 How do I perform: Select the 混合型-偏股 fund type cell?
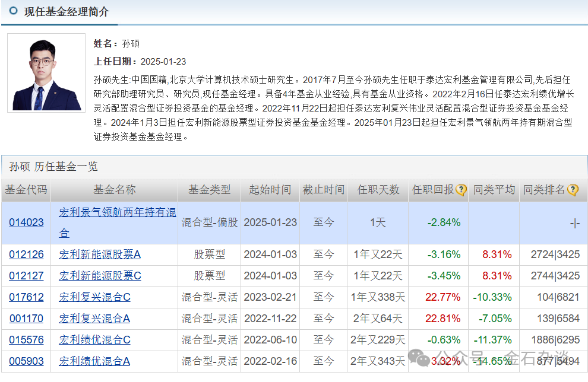(209, 222)
